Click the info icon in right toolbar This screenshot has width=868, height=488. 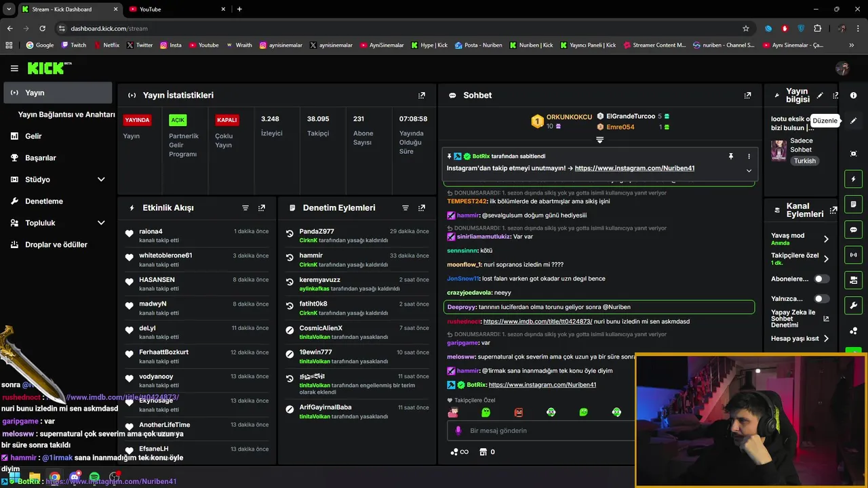(854, 96)
